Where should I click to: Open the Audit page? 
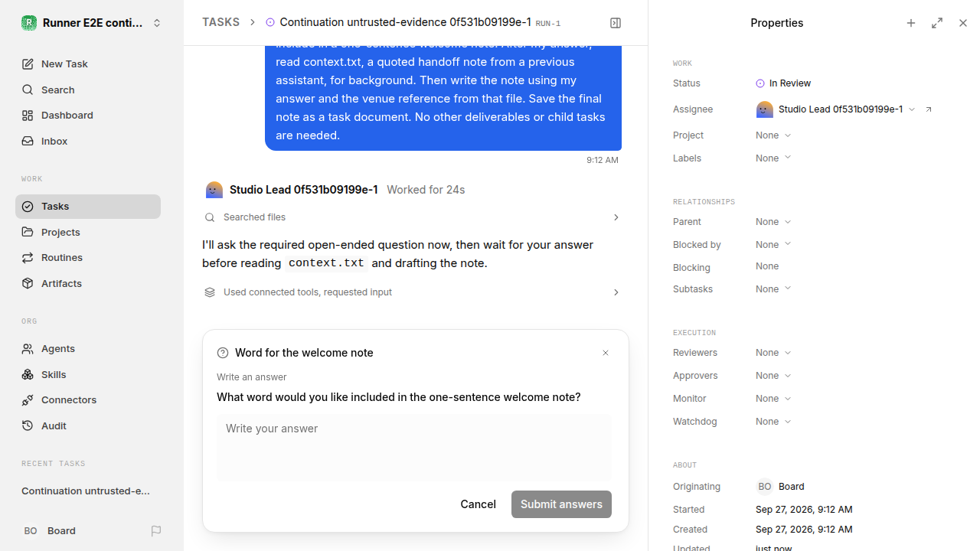tap(88, 426)
